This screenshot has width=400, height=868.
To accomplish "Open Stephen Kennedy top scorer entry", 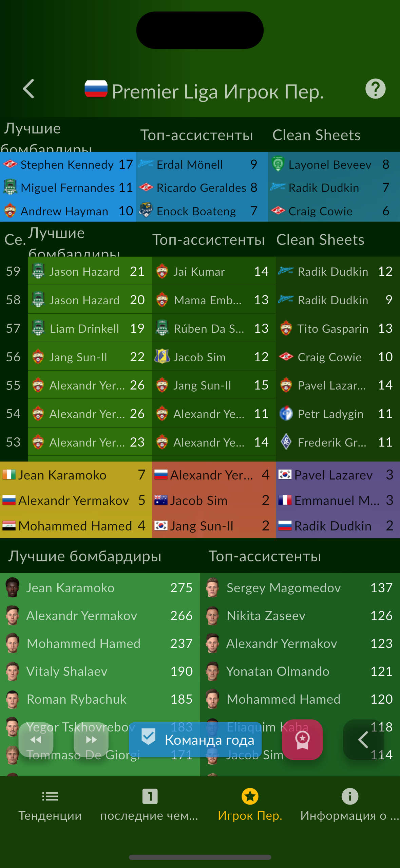I will [x=68, y=164].
